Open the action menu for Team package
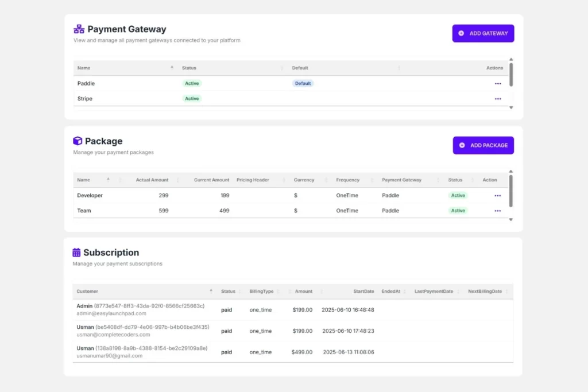This screenshot has width=588, height=392. click(497, 211)
